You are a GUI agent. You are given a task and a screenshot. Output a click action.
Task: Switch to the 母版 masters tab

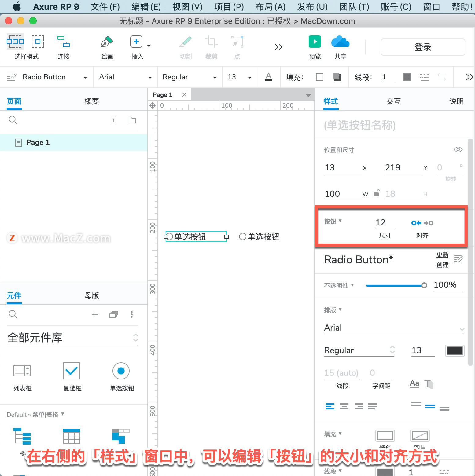point(92,296)
